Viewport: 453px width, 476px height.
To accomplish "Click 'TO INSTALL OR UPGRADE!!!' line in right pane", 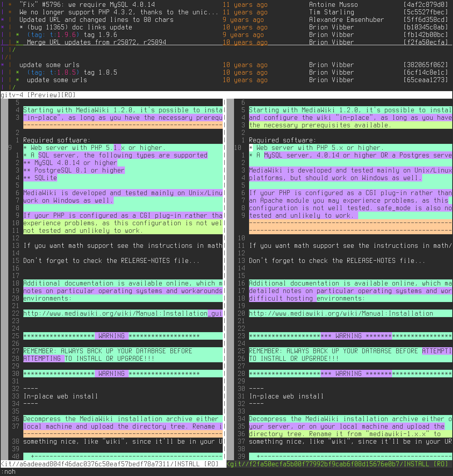I will (x=294, y=359).
